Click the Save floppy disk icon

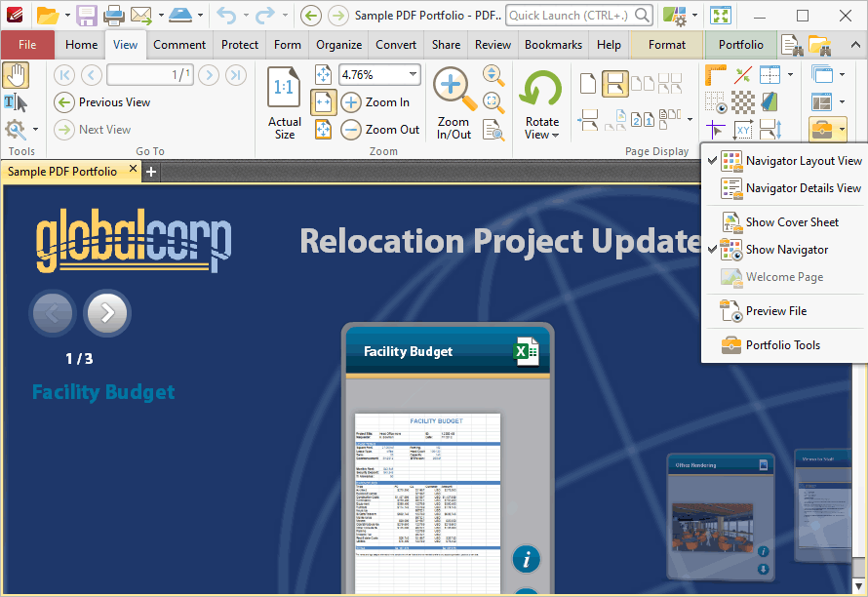pyautogui.click(x=87, y=16)
